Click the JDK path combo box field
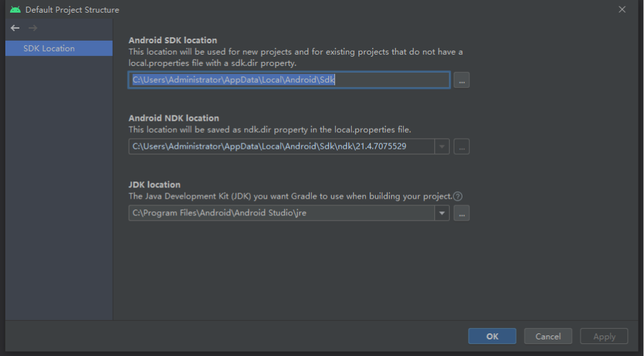 280,213
